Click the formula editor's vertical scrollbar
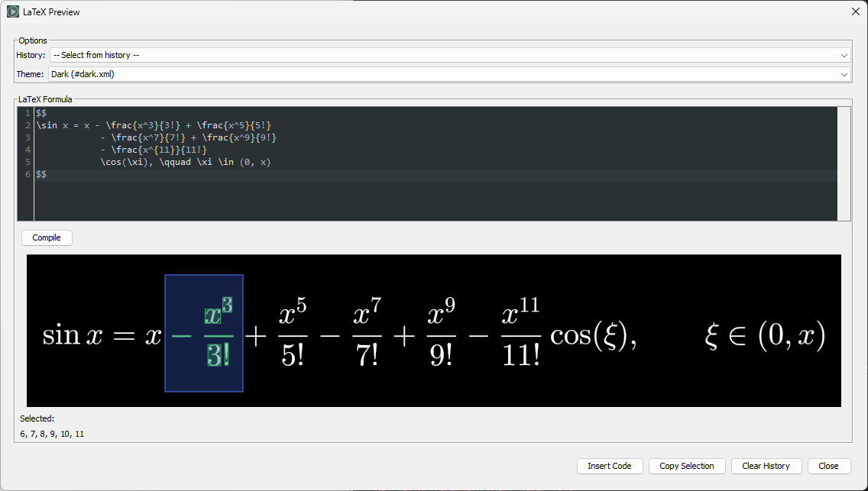The width and height of the screenshot is (868, 491). (844, 163)
